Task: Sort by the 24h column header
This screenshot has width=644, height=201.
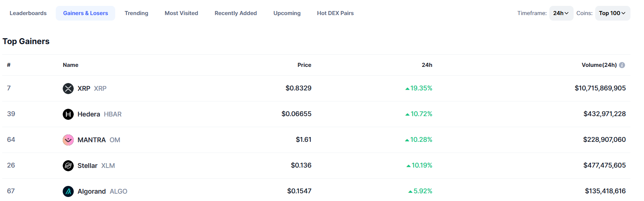Action: coord(427,65)
